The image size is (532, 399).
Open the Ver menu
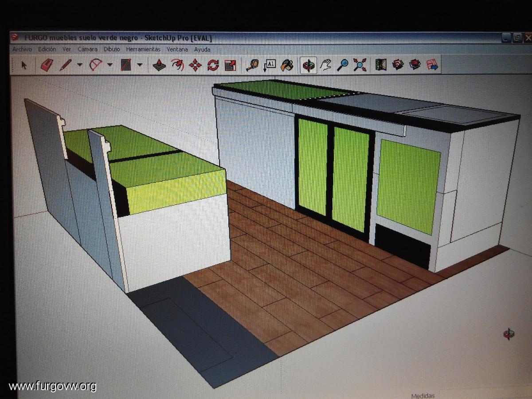(66, 49)
